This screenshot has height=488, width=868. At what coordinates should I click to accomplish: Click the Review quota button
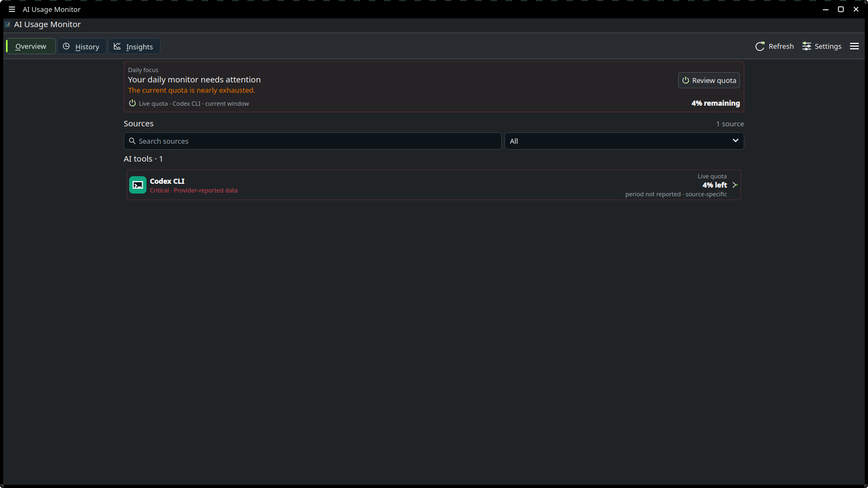709,80
